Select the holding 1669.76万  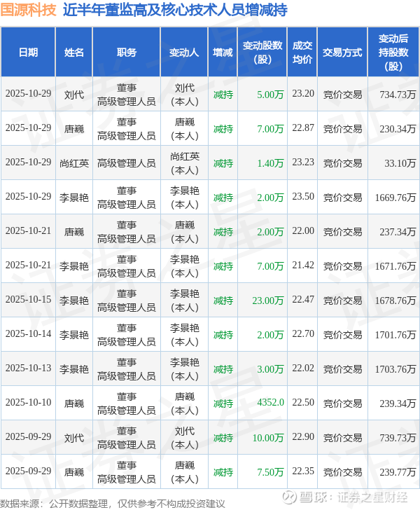click(395, 198)
